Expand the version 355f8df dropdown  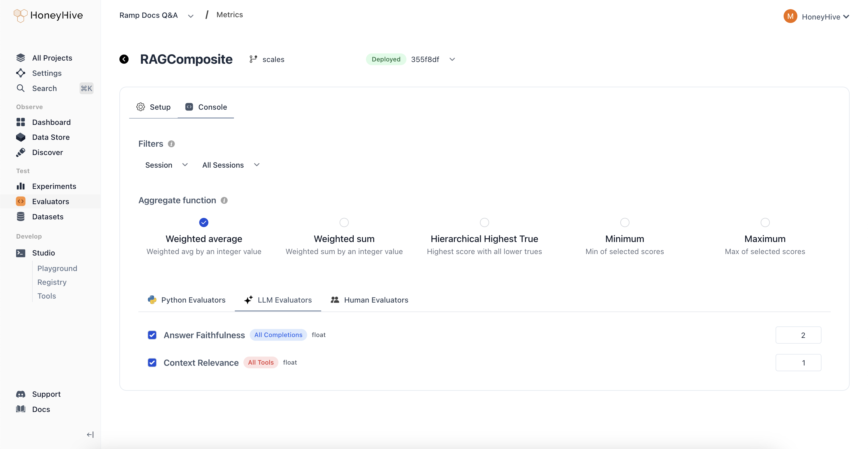click(452, 59)
